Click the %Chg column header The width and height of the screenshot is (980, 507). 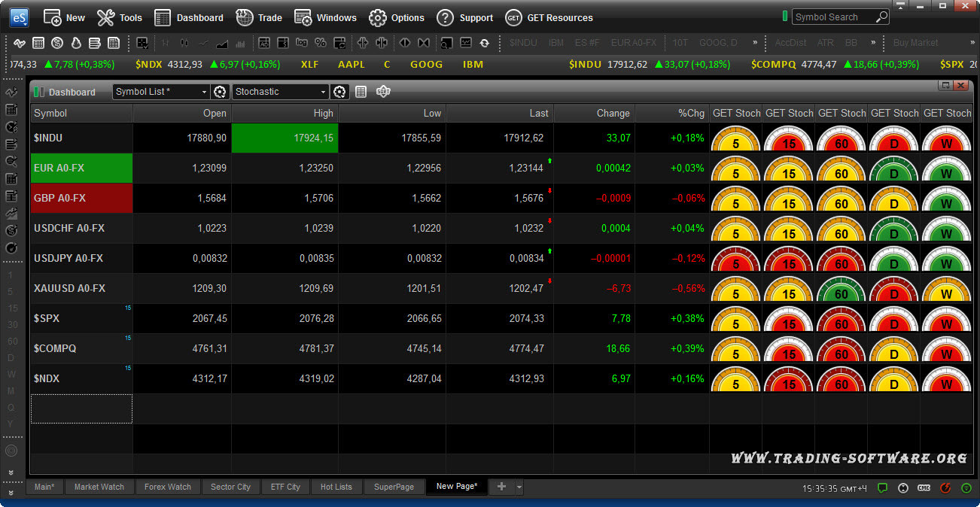[690, 114]
